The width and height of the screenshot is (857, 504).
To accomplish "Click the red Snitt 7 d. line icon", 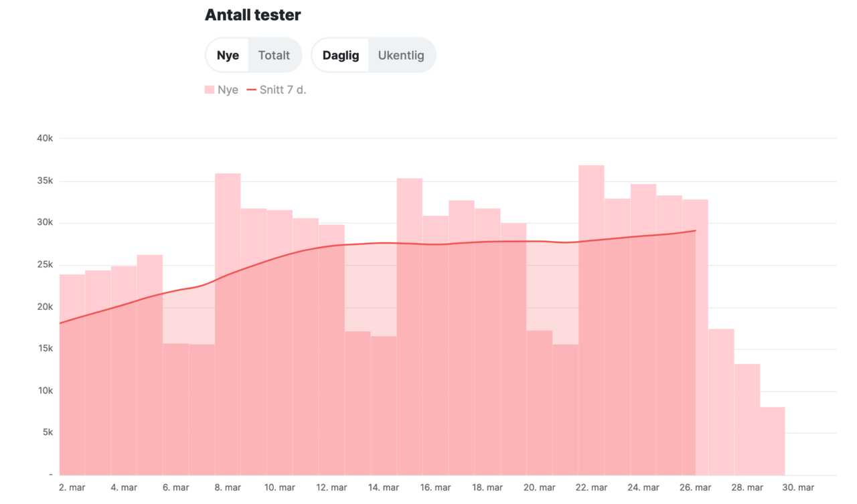I will [252, 90].
